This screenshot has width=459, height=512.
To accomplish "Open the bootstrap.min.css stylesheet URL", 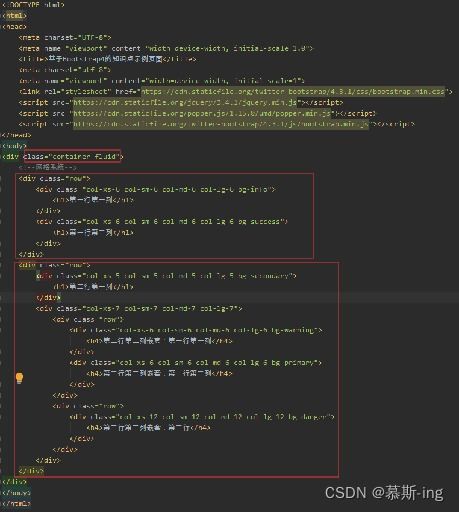I will [x=292, y=91].
